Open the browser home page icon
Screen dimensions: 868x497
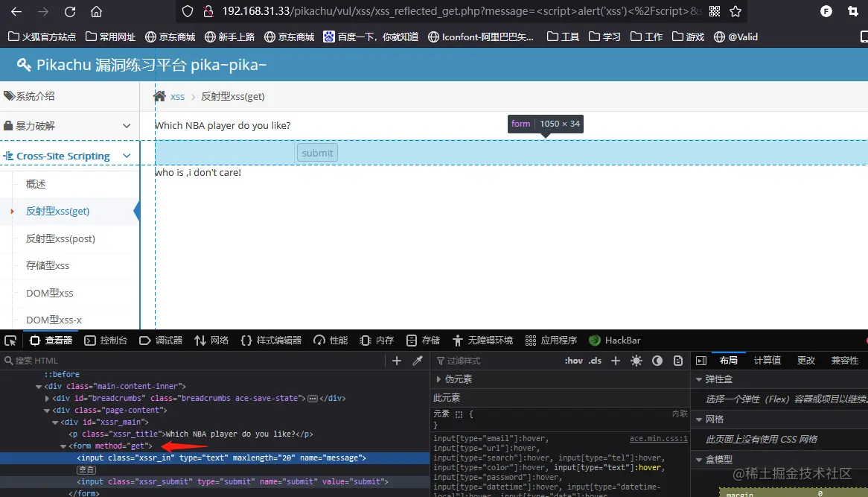pos(96,12)
